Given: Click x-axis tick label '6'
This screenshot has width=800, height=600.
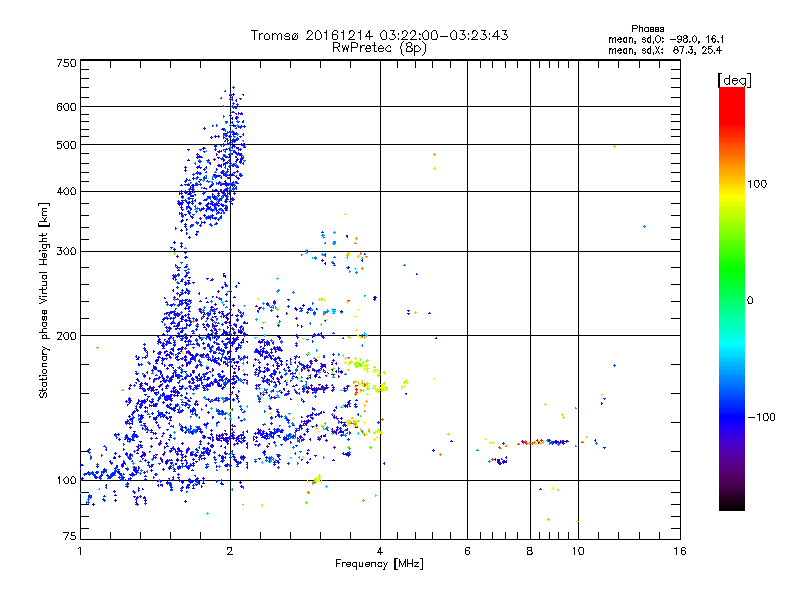Looking at the screenshot, I should click(467, 551).
